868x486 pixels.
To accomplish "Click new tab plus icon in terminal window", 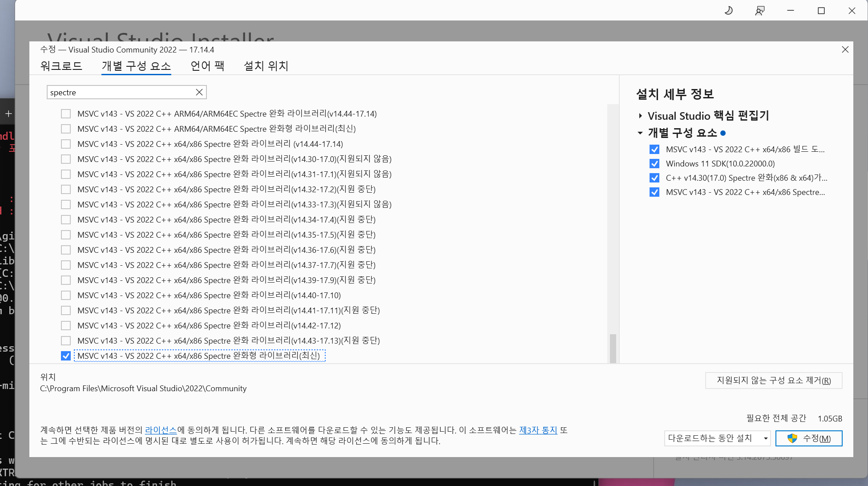I will click(8, 114).
